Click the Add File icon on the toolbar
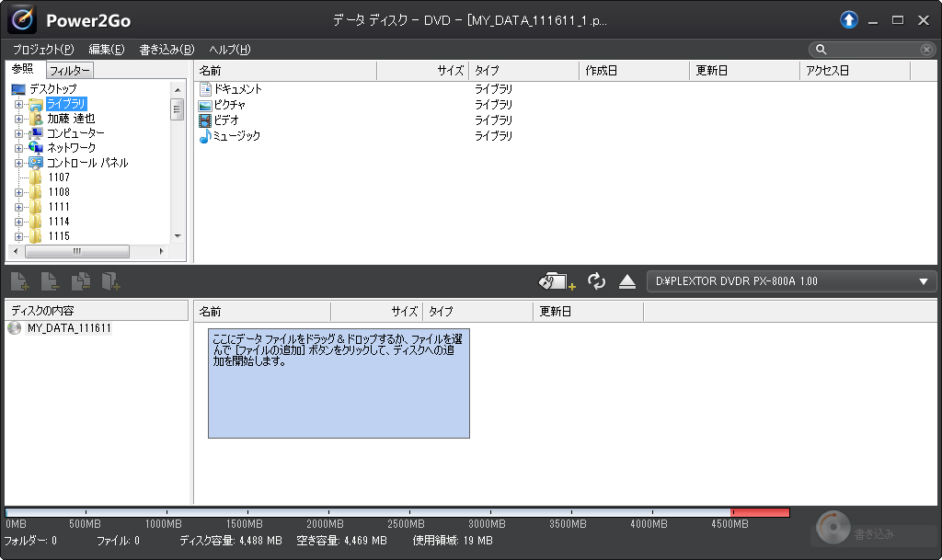This screenshot has width=942, height=560. tap(20, 282)
